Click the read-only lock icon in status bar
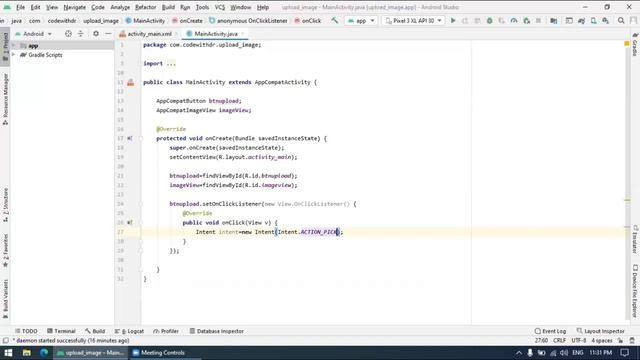This screenshot has height=360, width=640. point(620,340)
